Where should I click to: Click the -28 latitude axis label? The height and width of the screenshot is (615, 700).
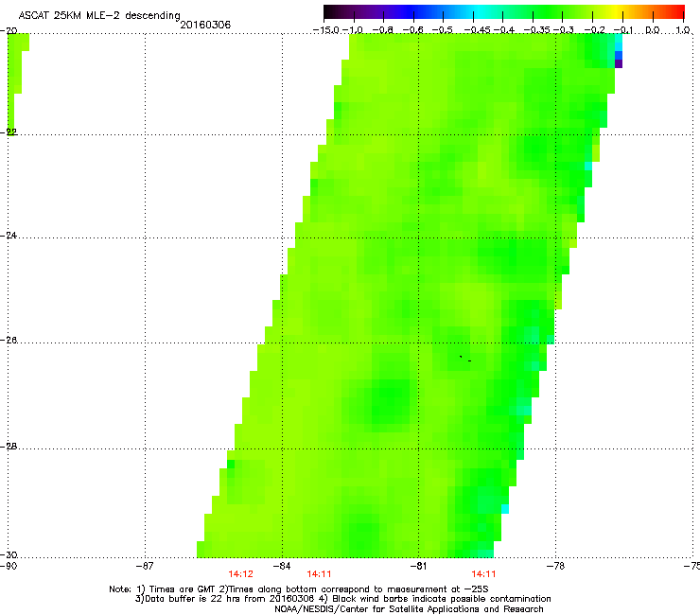[x=9, y=447]
